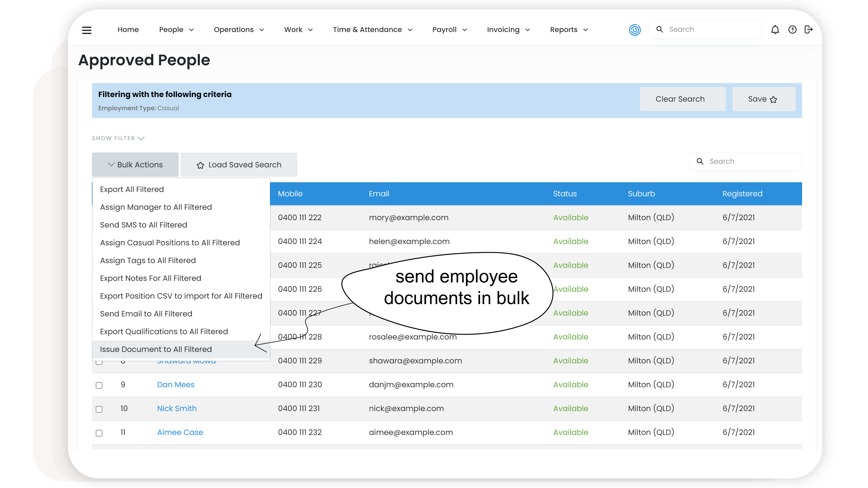Click the magnifier icon in top search
Screen dimensions: 868x488
pyautogui.click(x=659, y=30)
